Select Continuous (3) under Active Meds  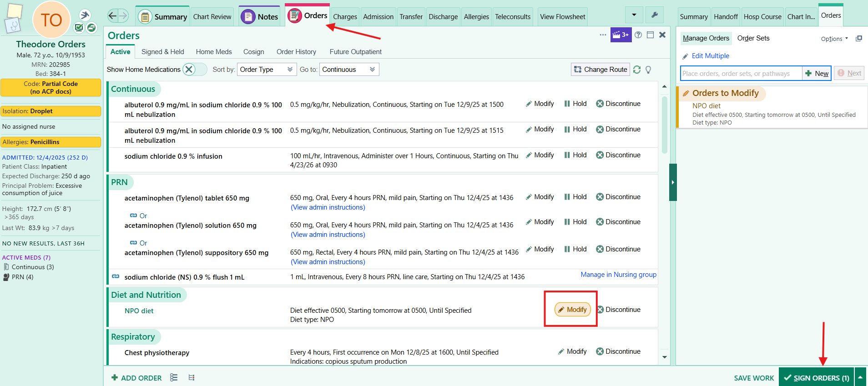tap(33, 267)
